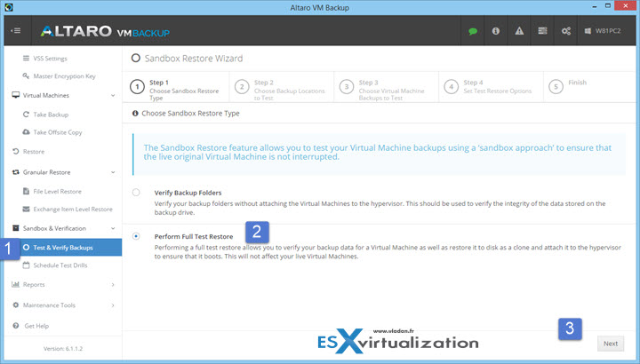Click the Take Offsite Copy cloud icon
The width and height of the screenshot is (640, 364).
26,132
